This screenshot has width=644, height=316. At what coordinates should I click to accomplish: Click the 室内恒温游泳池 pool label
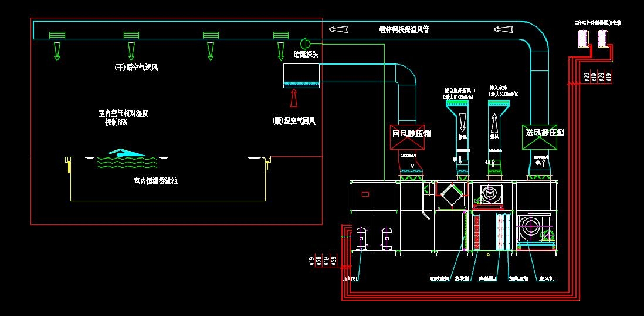(155, 181)
